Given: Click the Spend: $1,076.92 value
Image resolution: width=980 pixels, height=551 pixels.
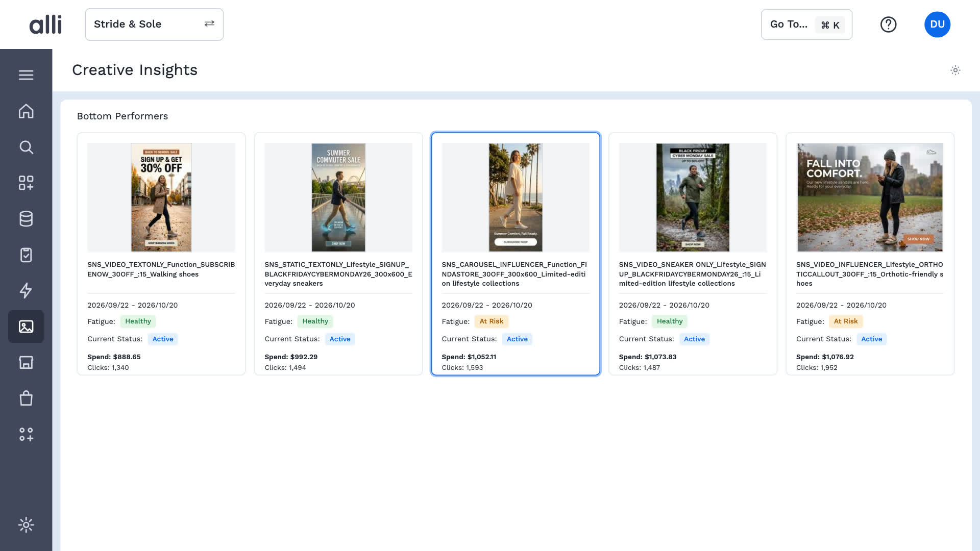Looking at the screenshot, I should coord(825,357).
